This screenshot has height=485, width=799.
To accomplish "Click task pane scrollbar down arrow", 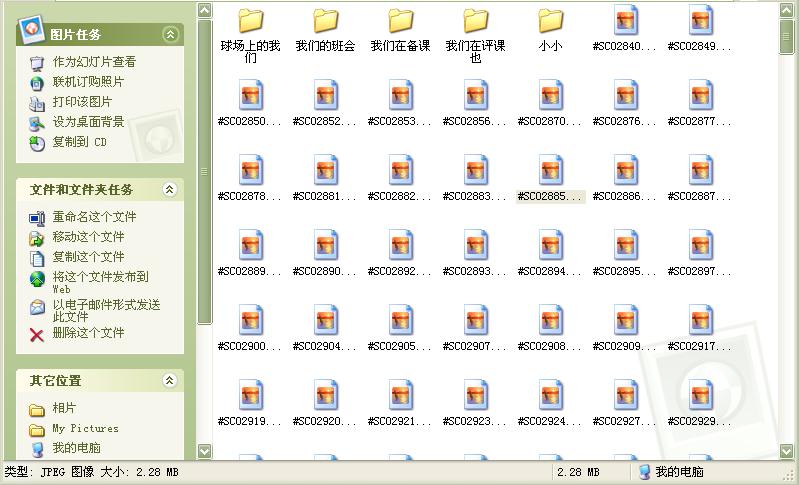I will click(x=205, y=450).
